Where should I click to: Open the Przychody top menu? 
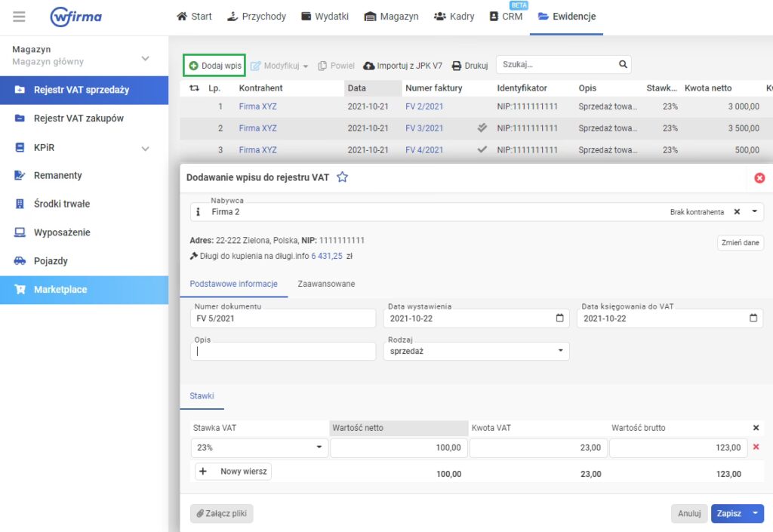(257, 17)
